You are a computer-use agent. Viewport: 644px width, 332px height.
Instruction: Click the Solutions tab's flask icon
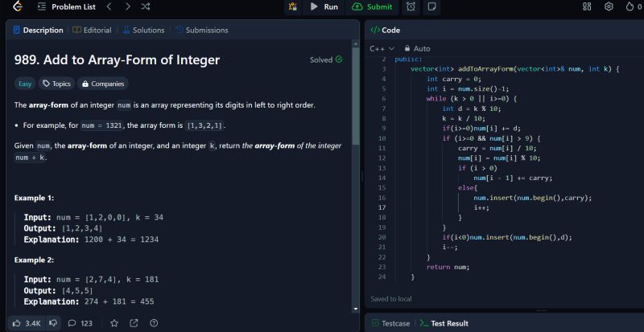click(x=126, y=30)
